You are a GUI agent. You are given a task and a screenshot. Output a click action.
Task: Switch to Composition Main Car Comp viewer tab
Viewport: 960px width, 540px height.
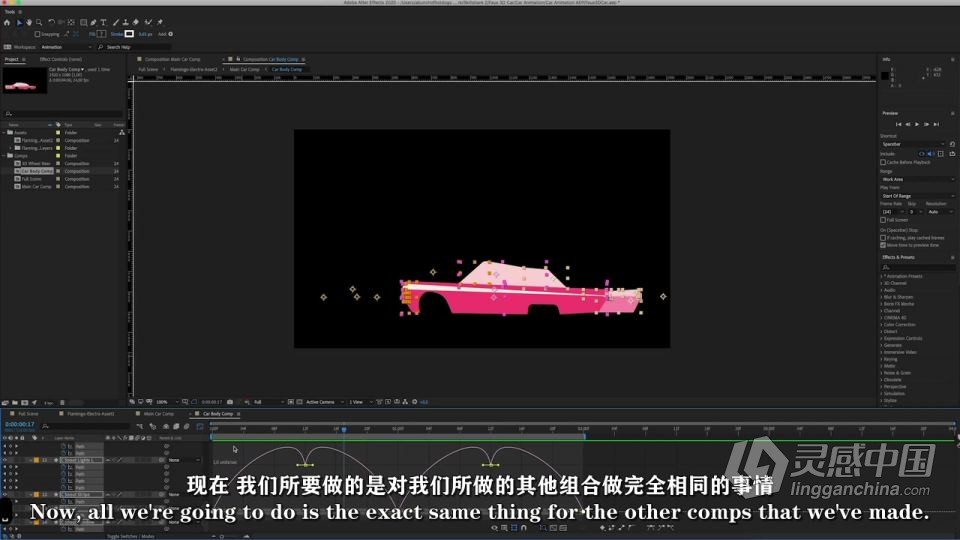173,59
